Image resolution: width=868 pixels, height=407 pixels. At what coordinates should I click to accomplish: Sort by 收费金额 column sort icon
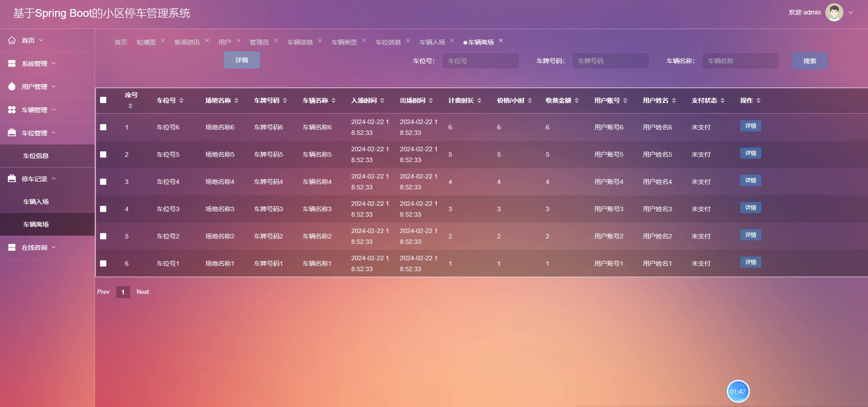point(577,100)
